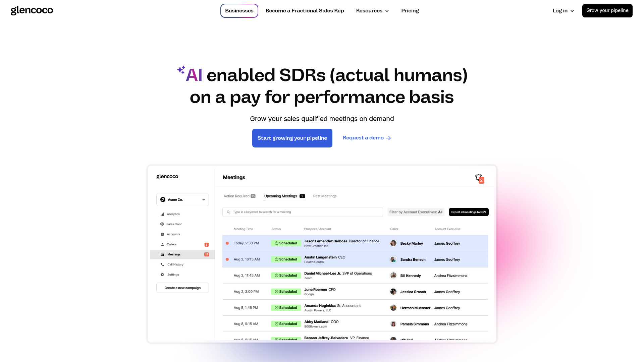Click Sandra Benson's avatar

(393, 259)
